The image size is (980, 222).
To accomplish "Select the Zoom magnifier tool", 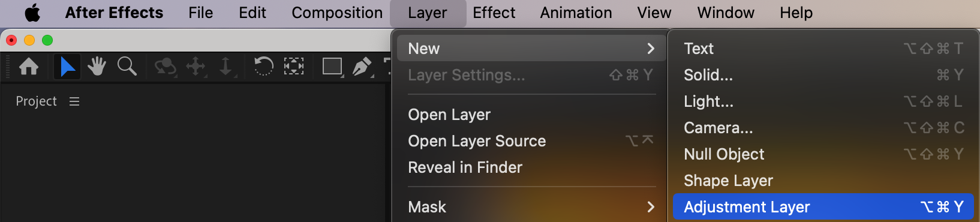I will point(127,66).
